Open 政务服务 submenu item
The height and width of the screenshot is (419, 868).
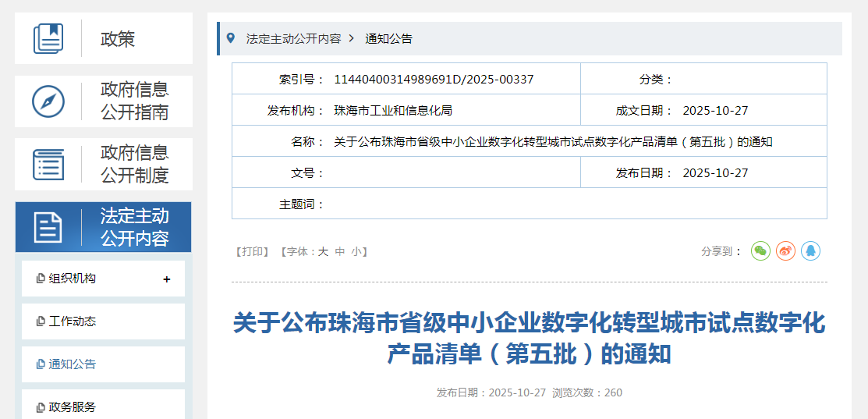tap(73, 407)
